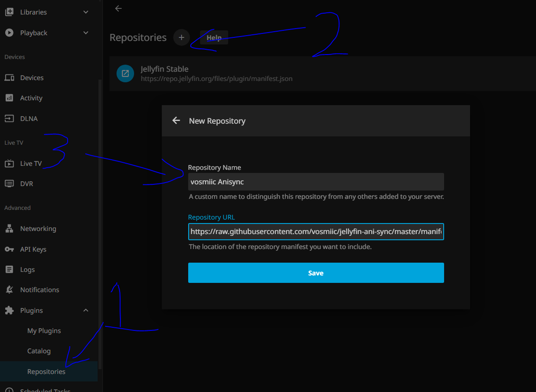
Task: Expand the Libraries section chevron
Action: pos(86,12)
